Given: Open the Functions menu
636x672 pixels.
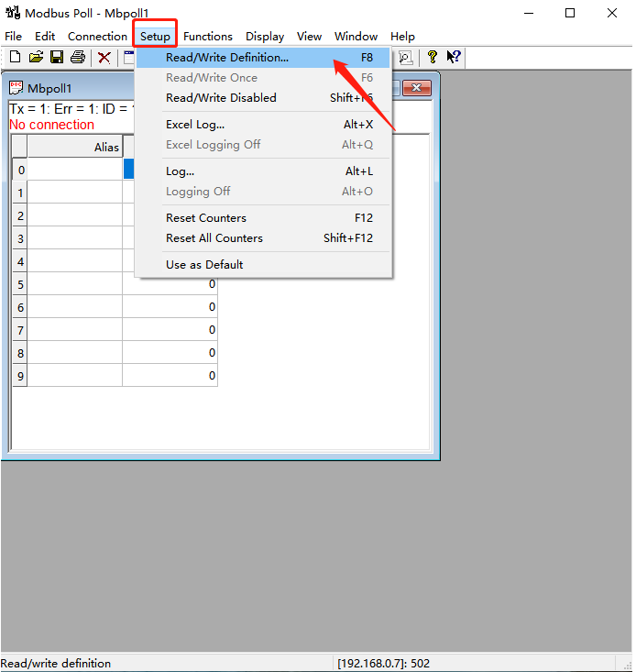Looking at the screenshot, I should coord(208,37).
